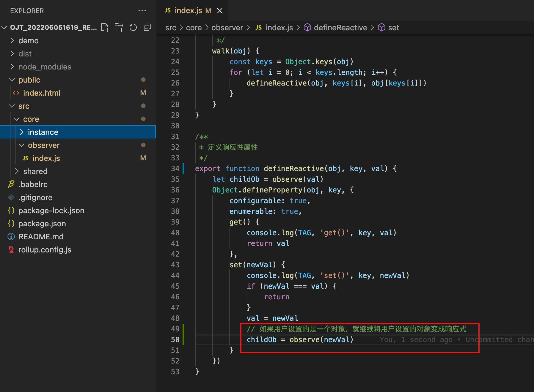Click the rollup icon beside rollup.config.js
The height and width of the screenshot is (392, 534).
[11, 250]
